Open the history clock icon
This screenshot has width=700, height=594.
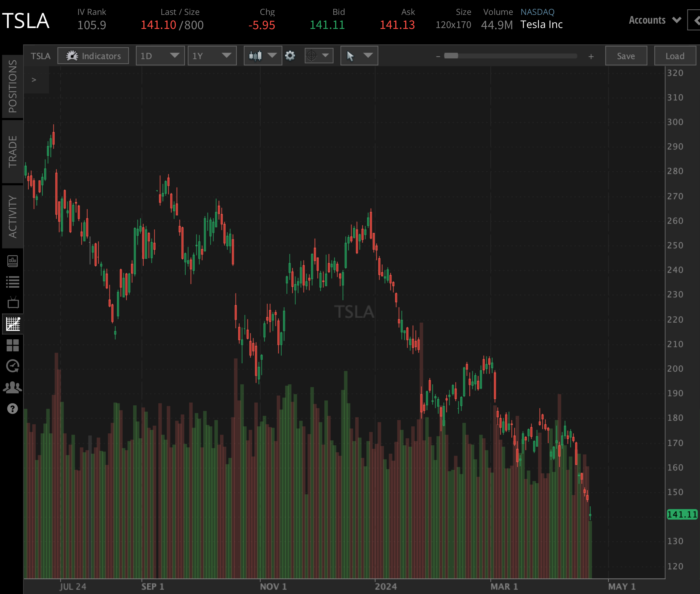pos(13,366)
